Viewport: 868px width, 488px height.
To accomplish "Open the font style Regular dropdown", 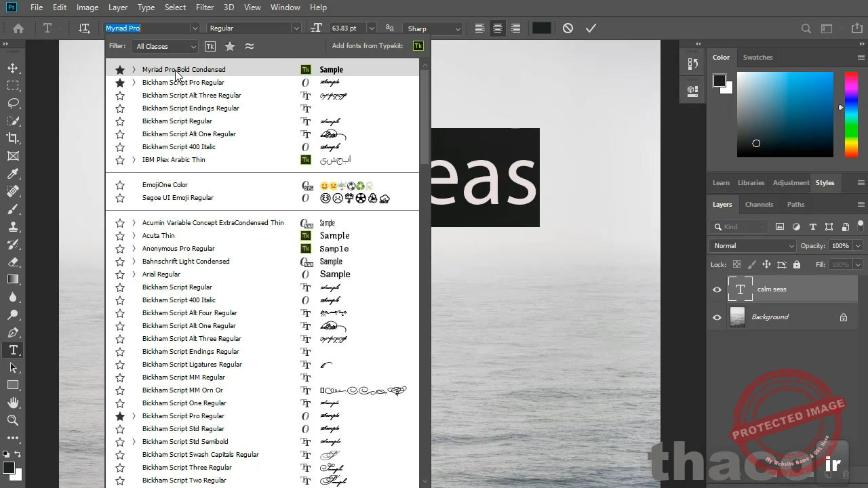I will coord(296,28).
